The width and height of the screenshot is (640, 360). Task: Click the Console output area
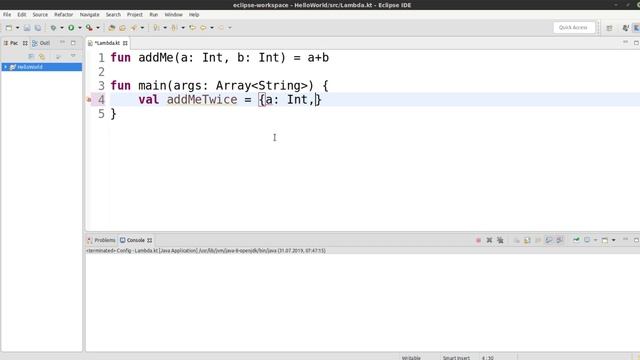[x=362, y=302]
